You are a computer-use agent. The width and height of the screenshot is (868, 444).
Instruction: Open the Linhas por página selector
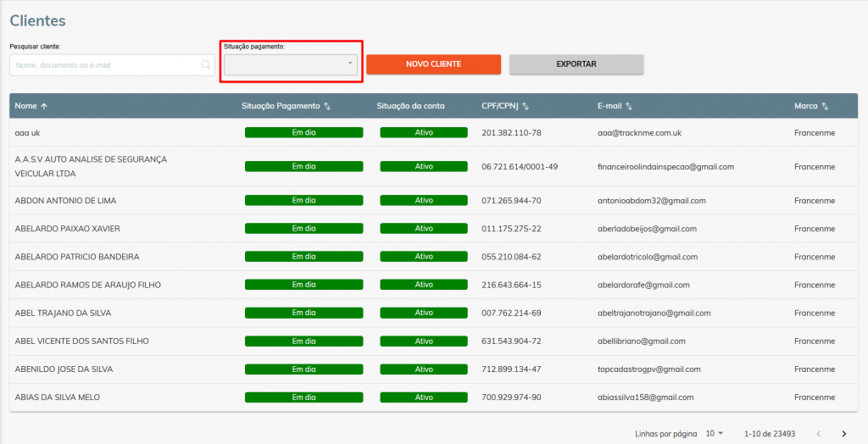pos(715,434)
